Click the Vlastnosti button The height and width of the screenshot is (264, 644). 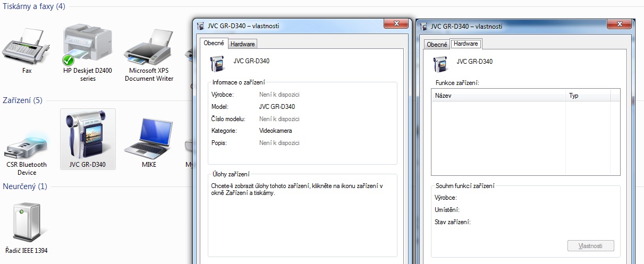[x=591, y=246]
